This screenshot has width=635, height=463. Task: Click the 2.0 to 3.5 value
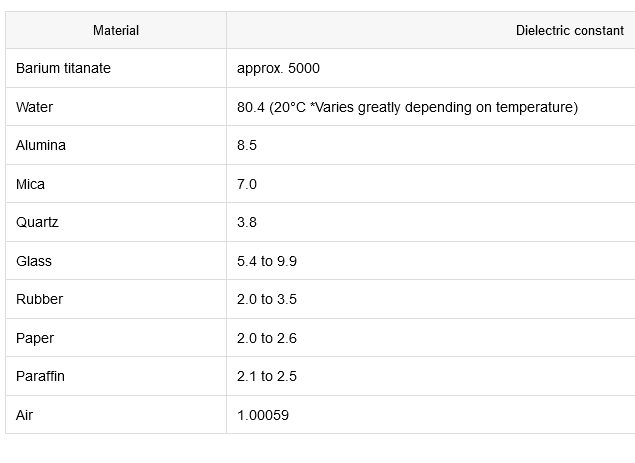(x=267, y=299)
